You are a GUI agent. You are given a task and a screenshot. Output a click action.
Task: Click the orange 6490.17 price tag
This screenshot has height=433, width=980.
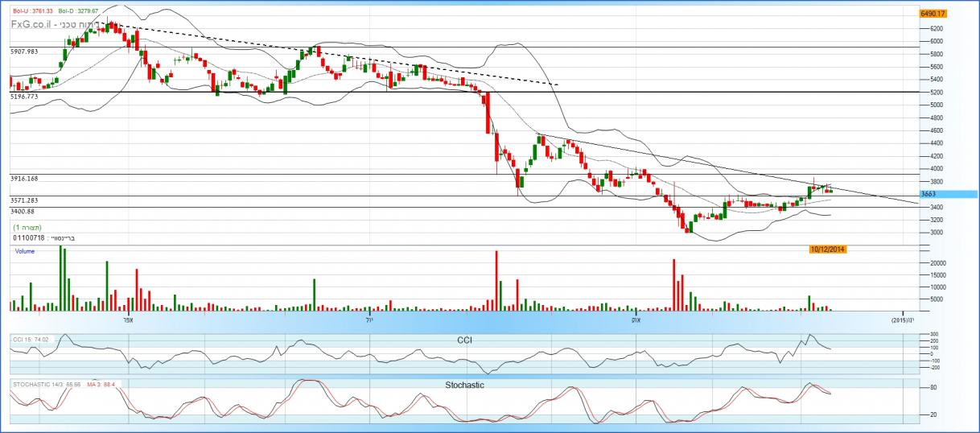point(932,14)
